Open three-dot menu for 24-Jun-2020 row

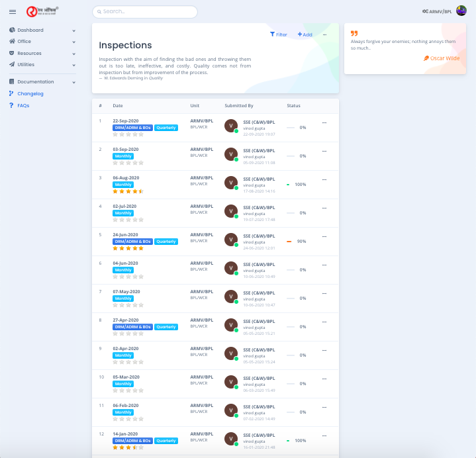coord(324,236)
